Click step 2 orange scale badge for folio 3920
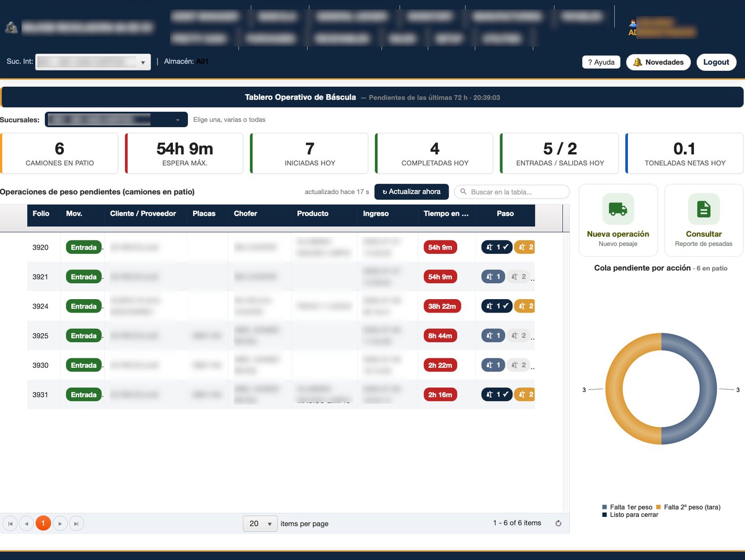Viewport: 745px width, 560px height. tap(525, 247)
